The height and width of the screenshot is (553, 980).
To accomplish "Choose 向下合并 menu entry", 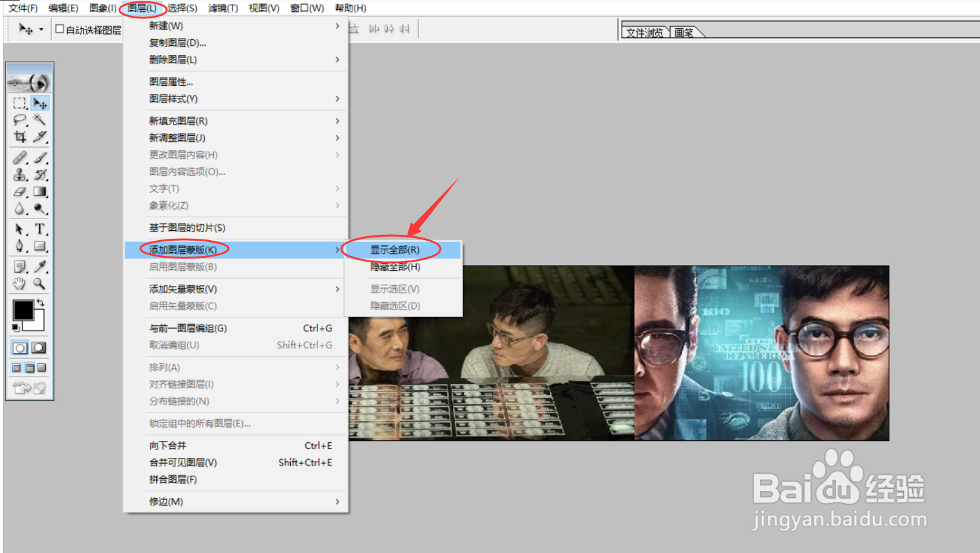I will pos(236,445).
